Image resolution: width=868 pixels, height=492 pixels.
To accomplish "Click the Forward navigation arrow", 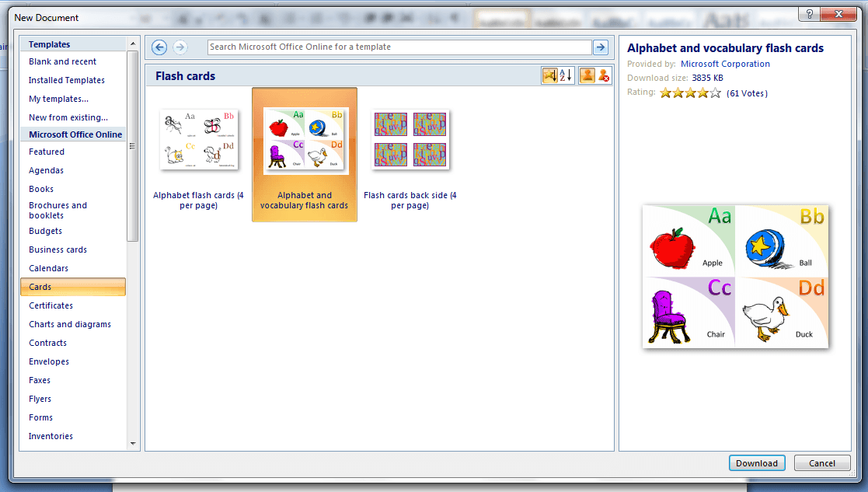I will point(180,47).
